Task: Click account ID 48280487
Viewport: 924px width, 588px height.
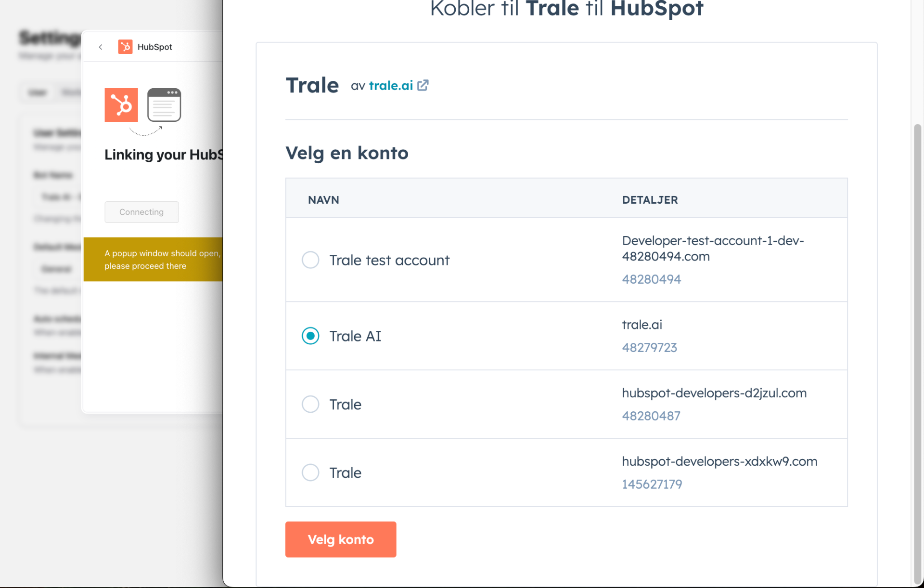Action: (x=651, y=416)
